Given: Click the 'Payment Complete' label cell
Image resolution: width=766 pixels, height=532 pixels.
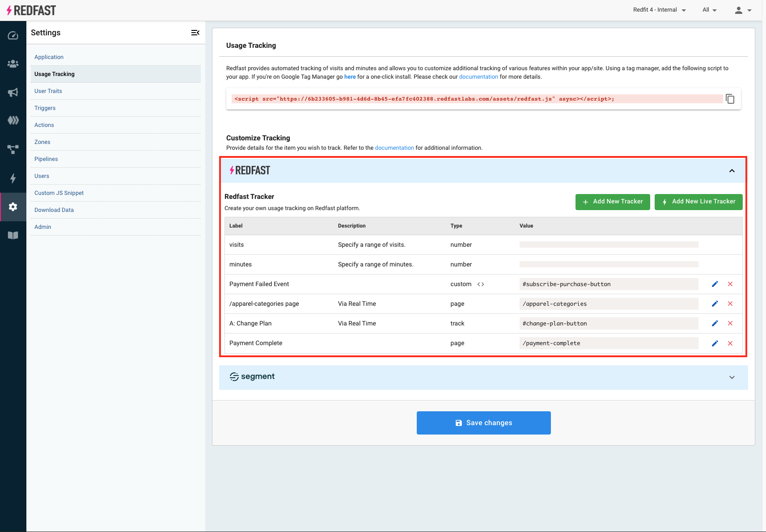Looking at the screenshot, I should [256, 343].
